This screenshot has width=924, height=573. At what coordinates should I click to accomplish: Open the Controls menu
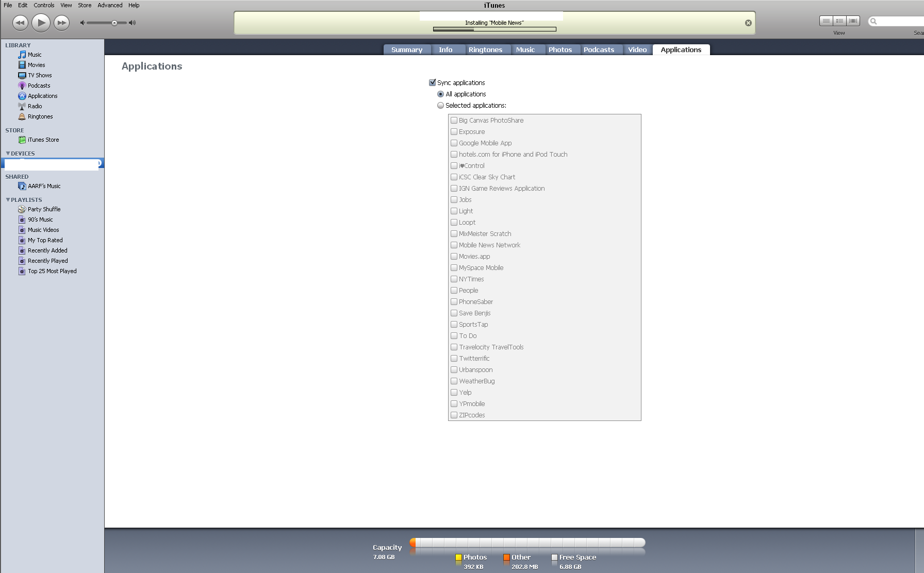(44, 5)
